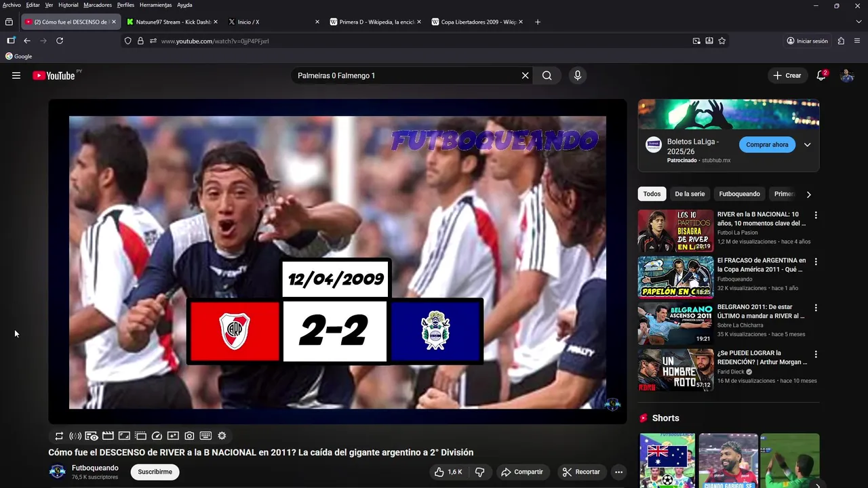Open the Firefox extensions puzzle icon

(x=841, y=41)
